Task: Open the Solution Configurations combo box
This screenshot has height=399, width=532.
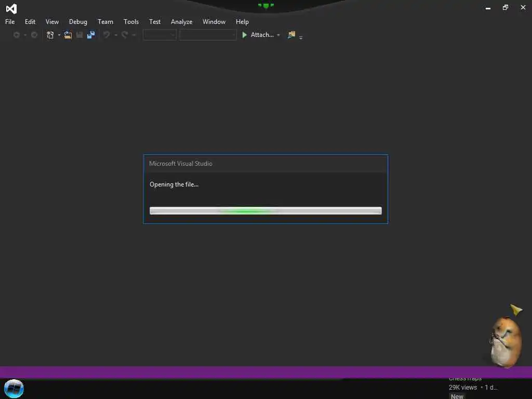Action: pos(159,35)
